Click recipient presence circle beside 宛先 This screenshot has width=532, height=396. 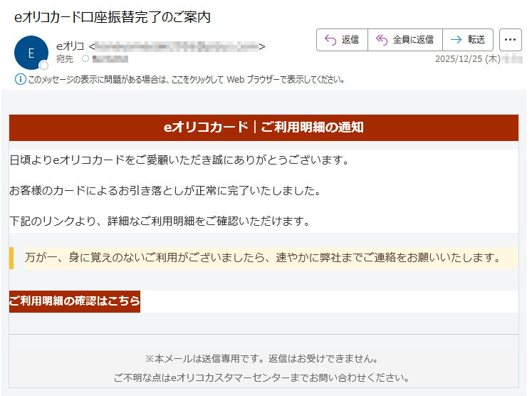point(85,59)
